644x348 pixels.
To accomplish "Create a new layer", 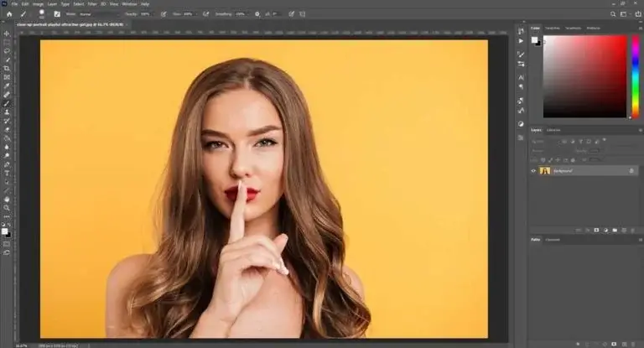I will (x=624, y=231).
